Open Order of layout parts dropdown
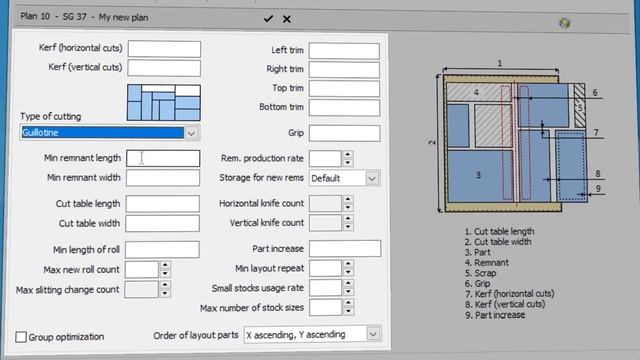The height and width of the screenshot is (360, 640). pos(373,334)
